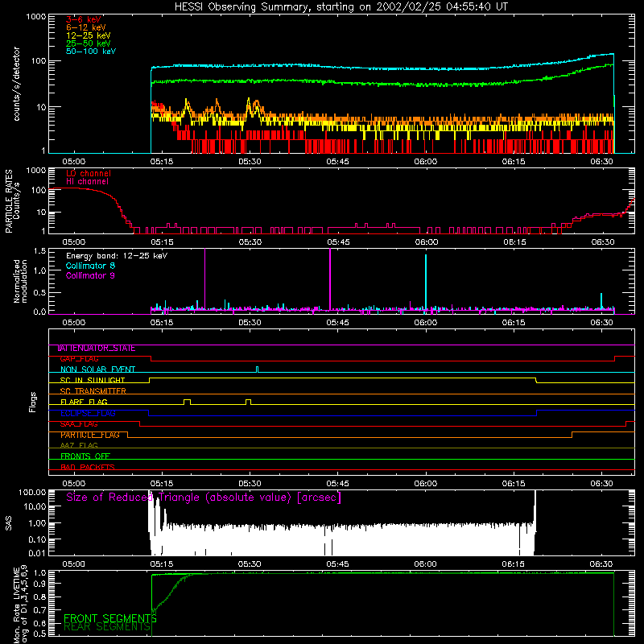Select the red '3-6 keV' legend label
The height and width of the screenshot is (644, 644).
(x=84, y=19)
